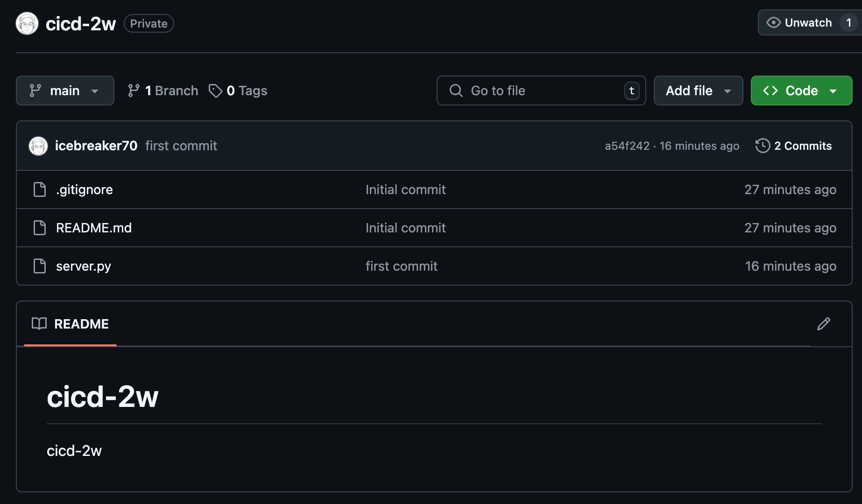Open the .gitignore file

(x=85, y=189)
